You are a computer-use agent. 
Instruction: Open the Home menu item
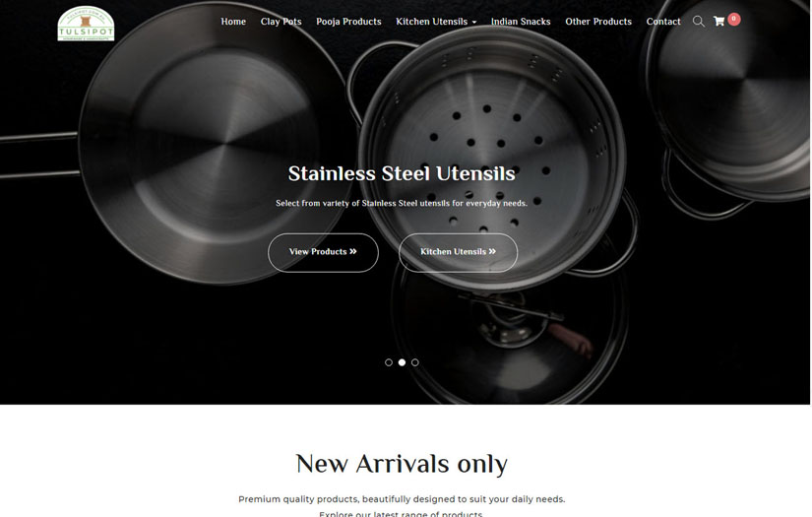233,22
